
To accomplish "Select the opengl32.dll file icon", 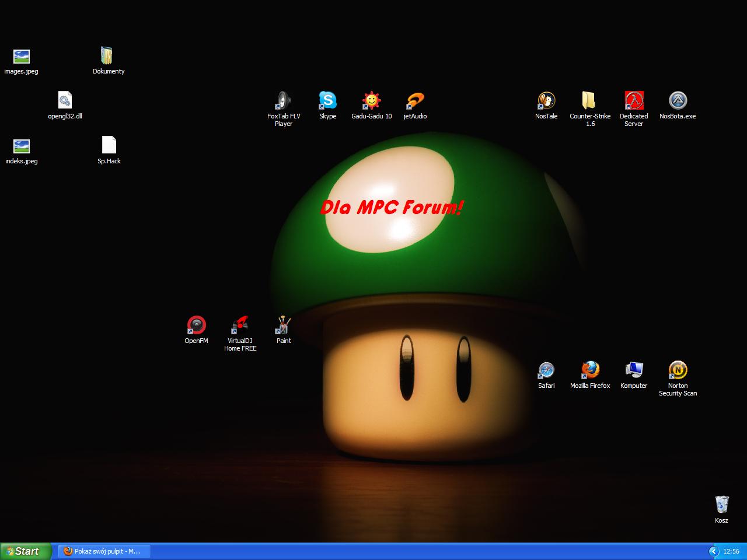I will (x=65, y=100).
